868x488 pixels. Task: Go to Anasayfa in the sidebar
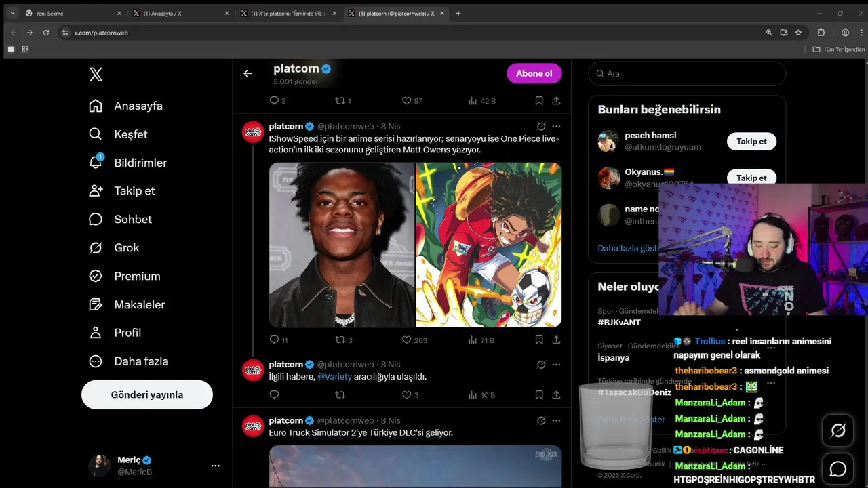(x=125, y=106)
